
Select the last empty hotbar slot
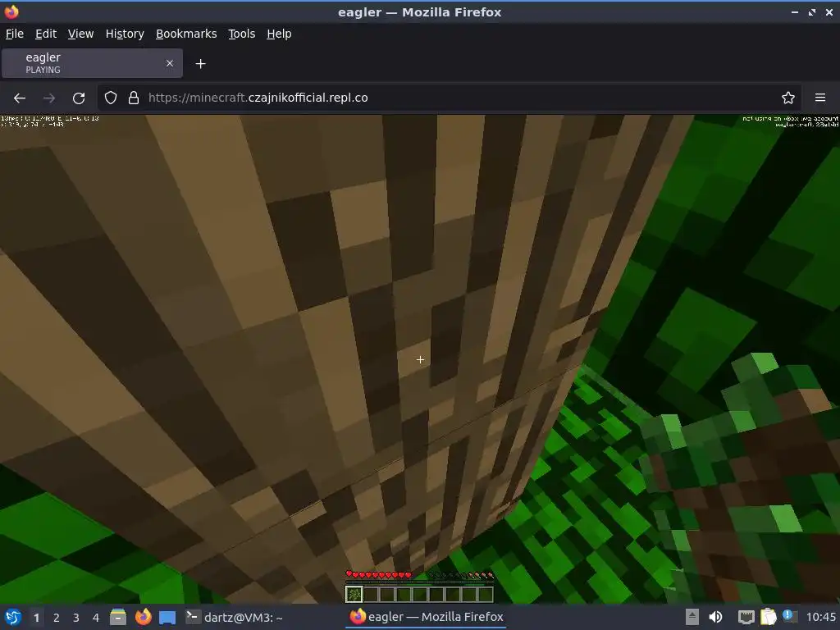coord(486,594)
